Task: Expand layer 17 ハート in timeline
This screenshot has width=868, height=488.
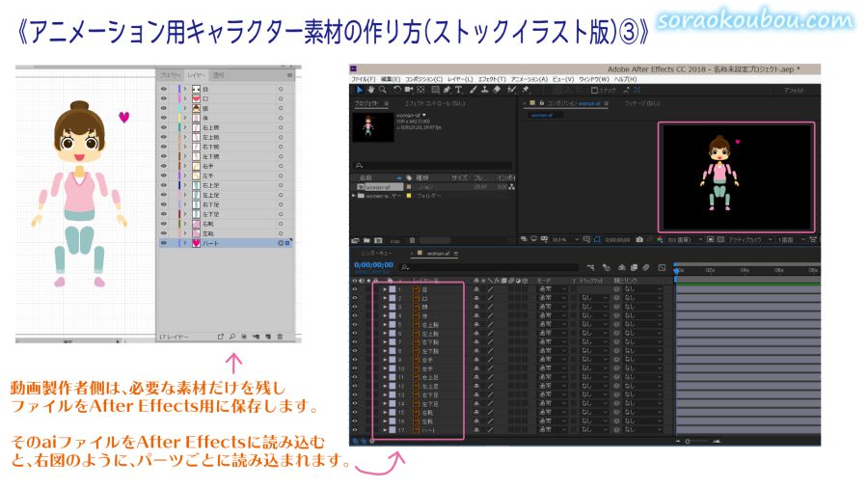Action: coord(385,429)
